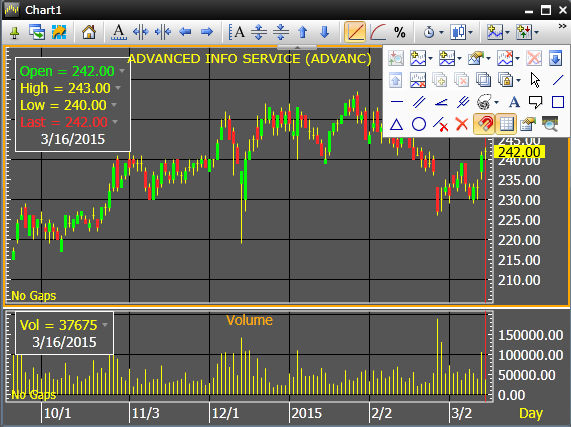
Task: Click the orange arrow share icon in the toolbar
Action: 59,32
